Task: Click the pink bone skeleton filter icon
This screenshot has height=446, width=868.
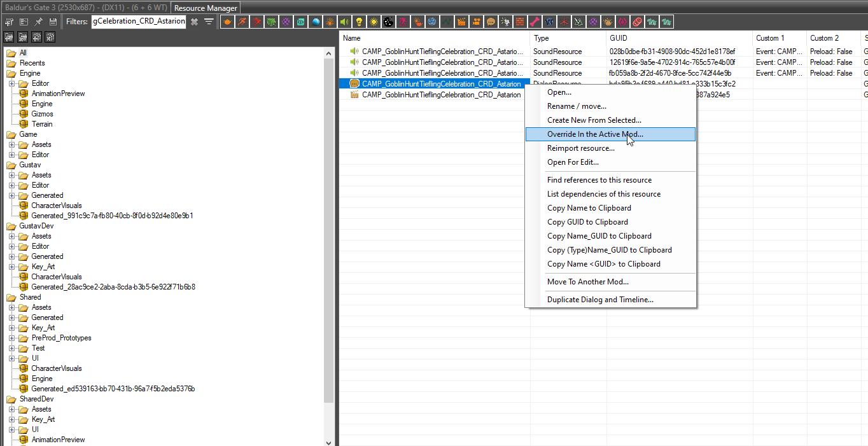Action: tap(535, 22)
